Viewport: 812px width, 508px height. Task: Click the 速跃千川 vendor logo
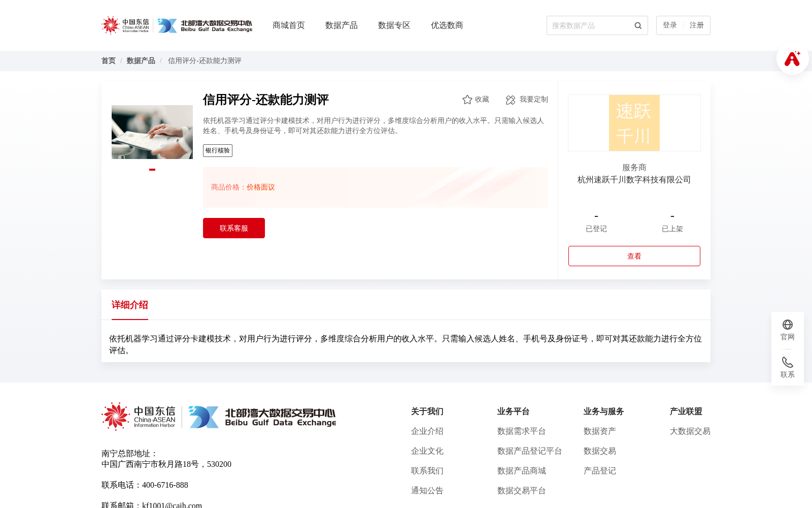click(x=634, y=123)
